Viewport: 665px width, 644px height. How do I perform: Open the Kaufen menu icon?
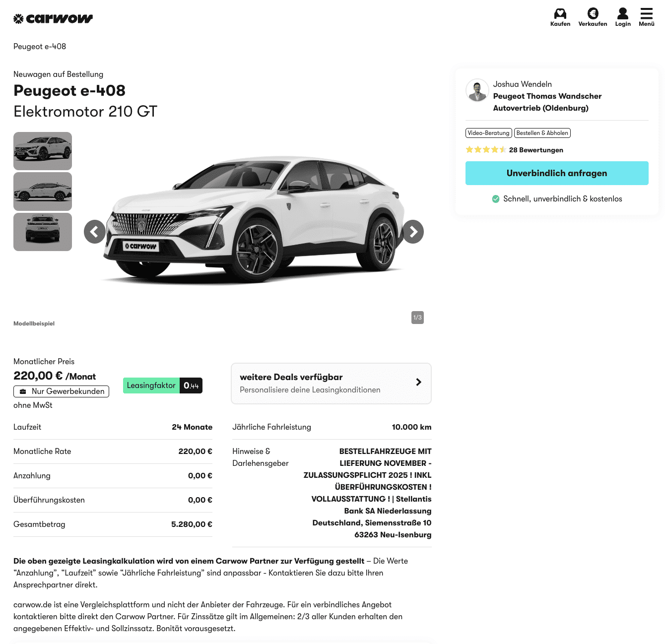click(560, 17)
